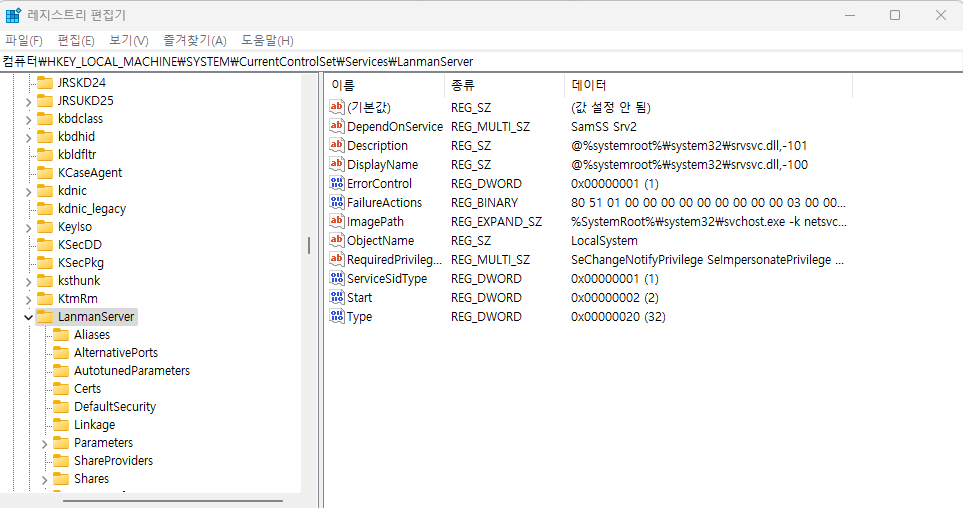Select the DefaultSecurity subkey
Screen dimensions: 963x508
pos(114,407)
